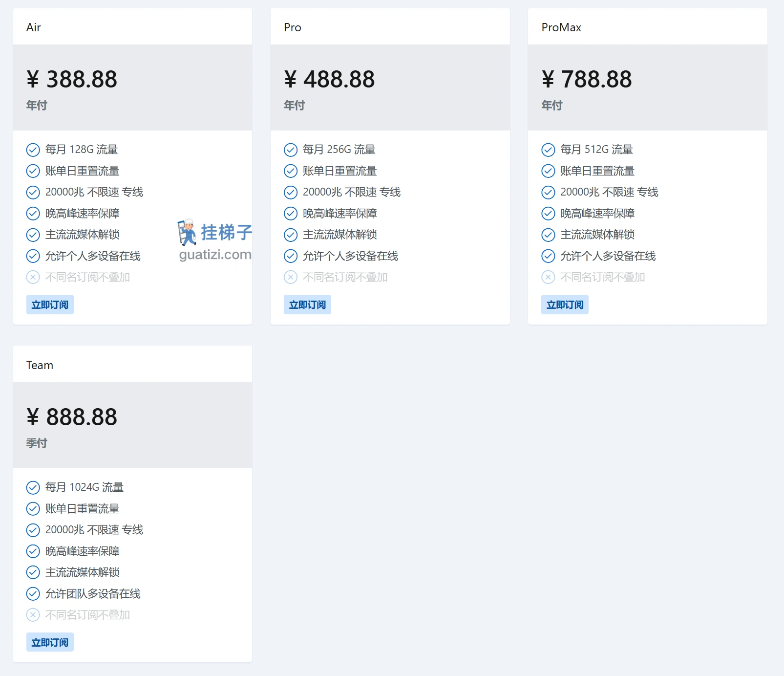Viewport: 784px width, 676px height.
Task: Click checkmark icon beside 每月 512G 流量
Action: (548, 150)
